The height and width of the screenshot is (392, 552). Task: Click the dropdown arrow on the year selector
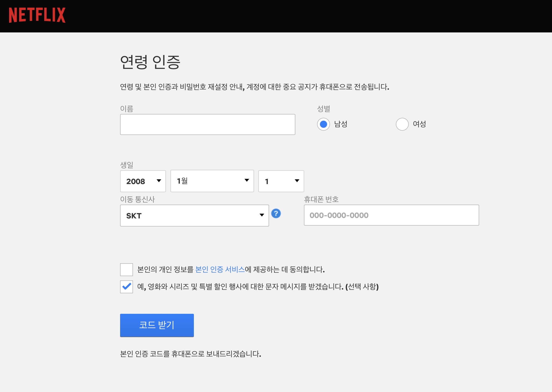pyautogui.click(x=159, y=181)
